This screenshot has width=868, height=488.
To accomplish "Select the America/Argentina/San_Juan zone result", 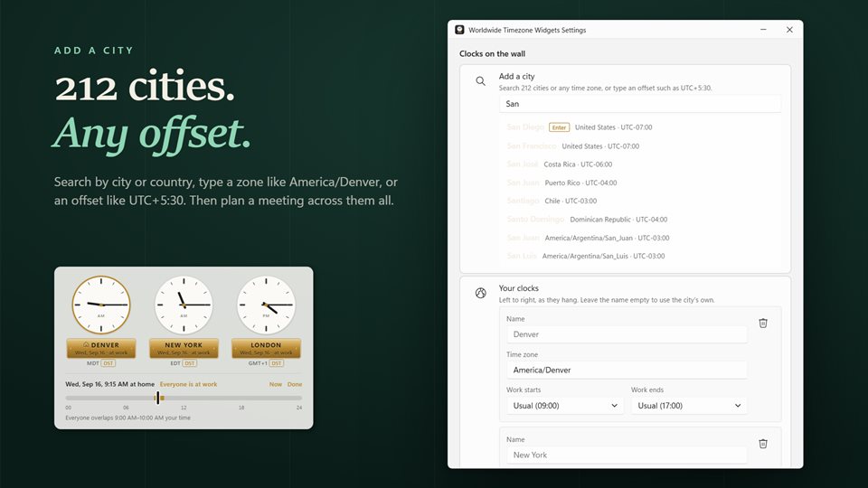I will click(640, 238).
